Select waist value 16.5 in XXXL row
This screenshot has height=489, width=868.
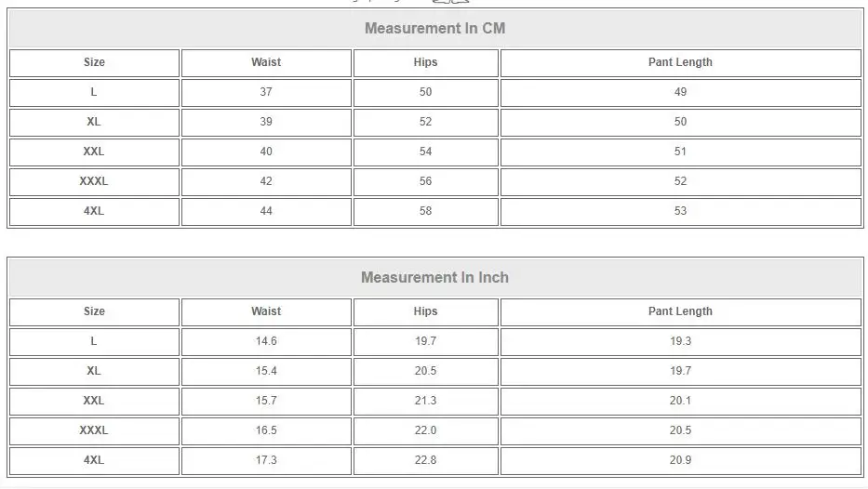pyautogui.click(x=266, y=430)
